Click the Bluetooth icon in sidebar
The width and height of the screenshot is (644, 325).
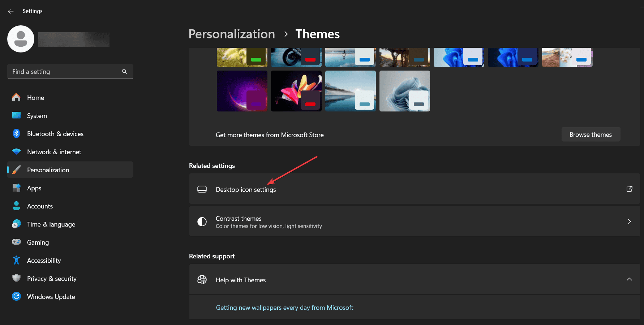pyautogui.click(x=16, y=134)
